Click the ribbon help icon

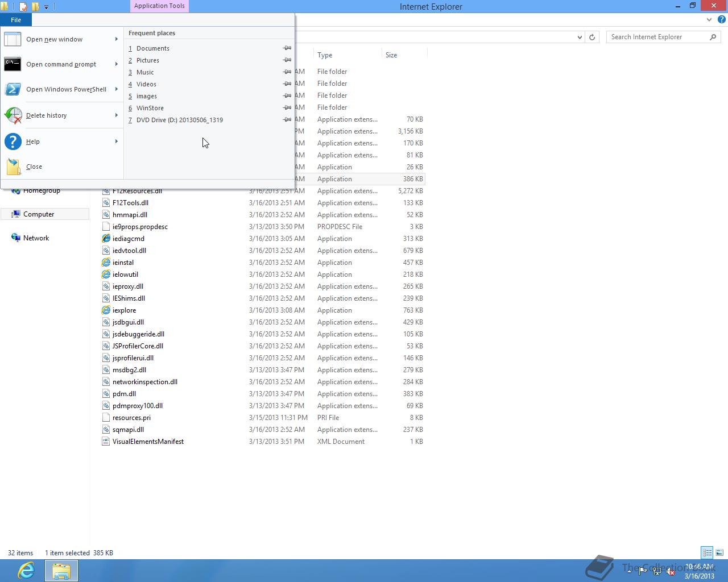[x=721, y=19]
